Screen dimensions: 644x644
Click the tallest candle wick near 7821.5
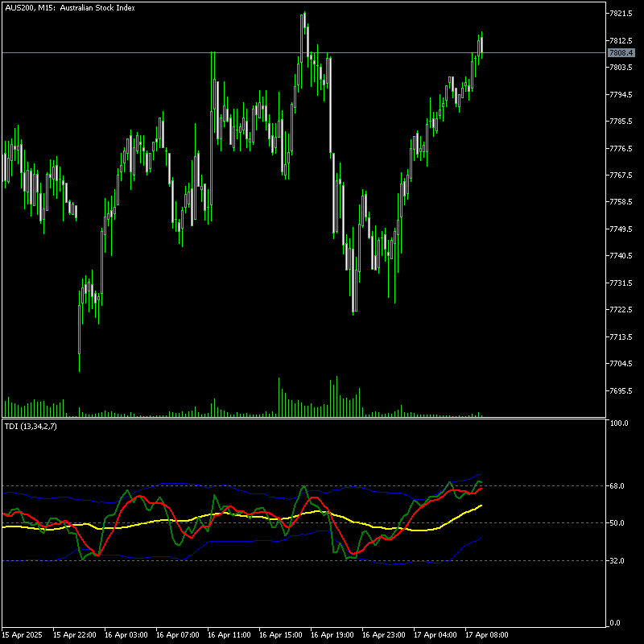(x=304, y=18)
